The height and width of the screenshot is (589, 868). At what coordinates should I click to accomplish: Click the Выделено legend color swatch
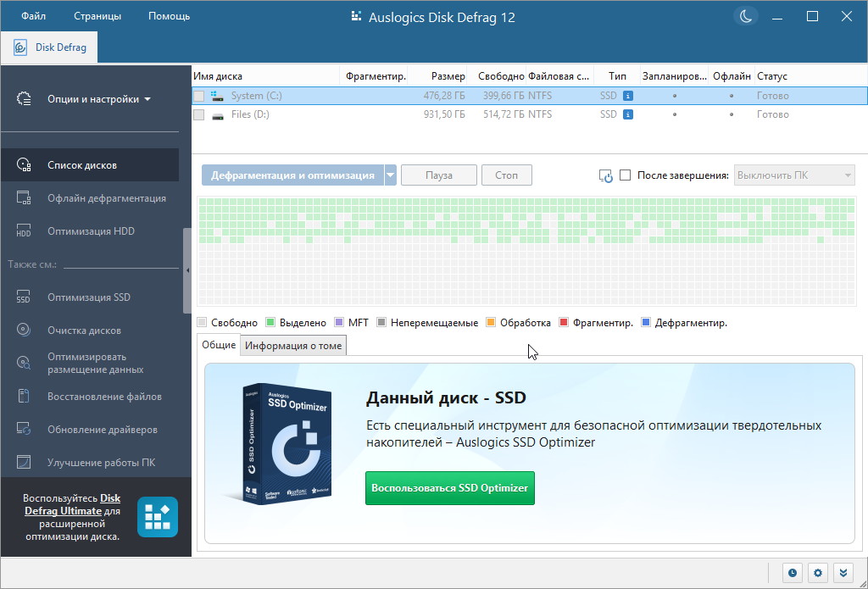[270, 323]
